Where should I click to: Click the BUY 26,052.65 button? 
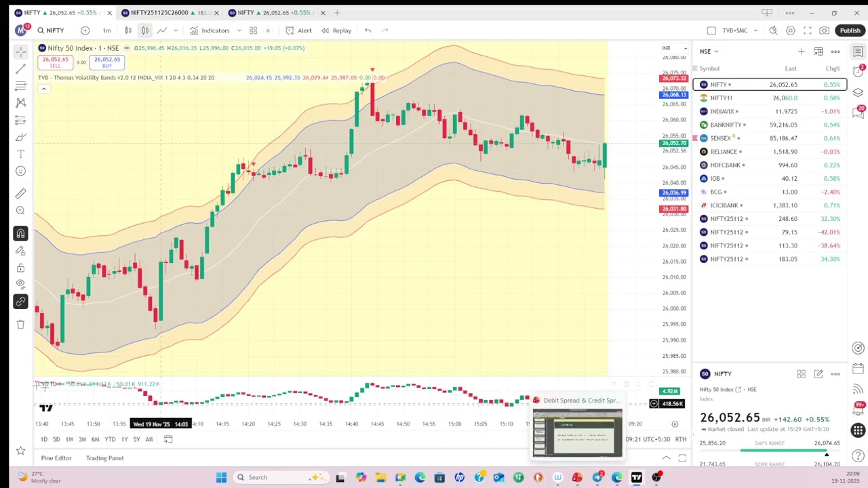point(107,62)
